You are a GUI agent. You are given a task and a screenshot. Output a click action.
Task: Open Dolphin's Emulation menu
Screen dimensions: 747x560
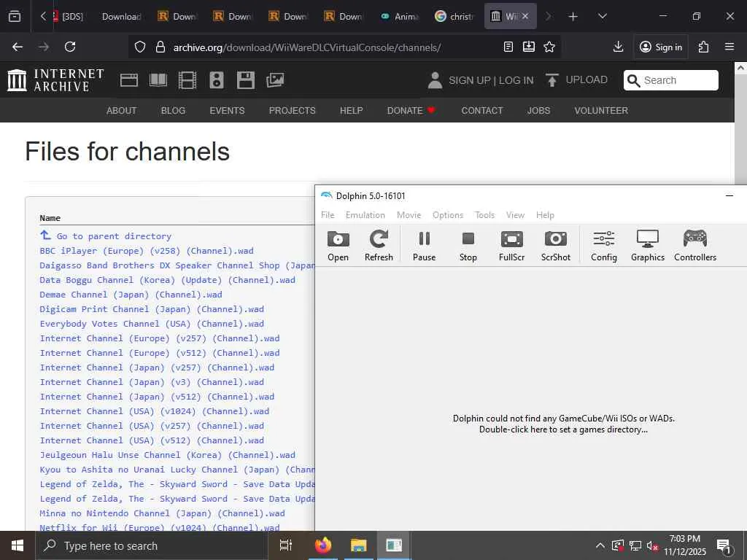pos(365,215)
